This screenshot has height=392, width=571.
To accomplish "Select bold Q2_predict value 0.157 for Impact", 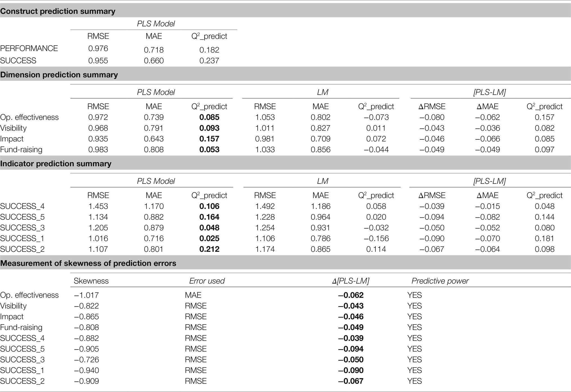I will pyautogui.click(x=209, y=139).
